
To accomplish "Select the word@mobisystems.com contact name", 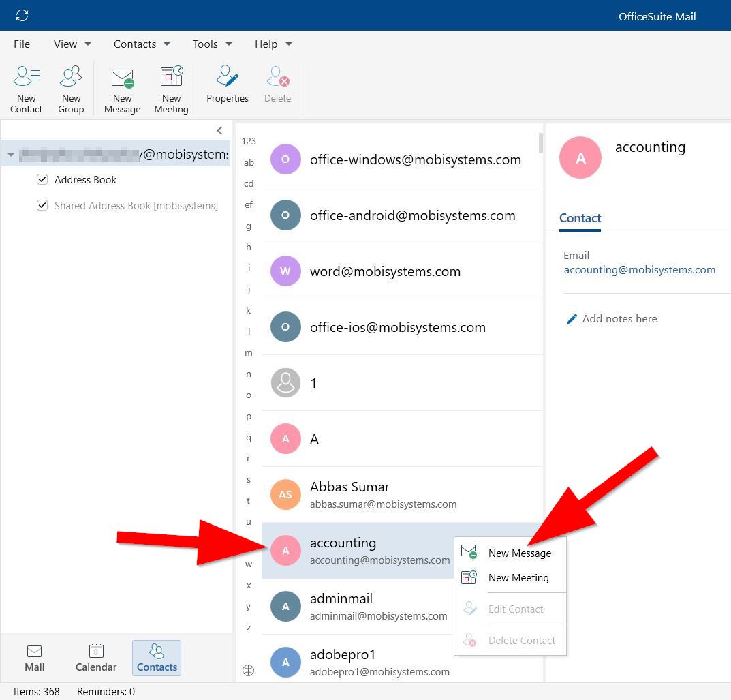I will [385, 271].
